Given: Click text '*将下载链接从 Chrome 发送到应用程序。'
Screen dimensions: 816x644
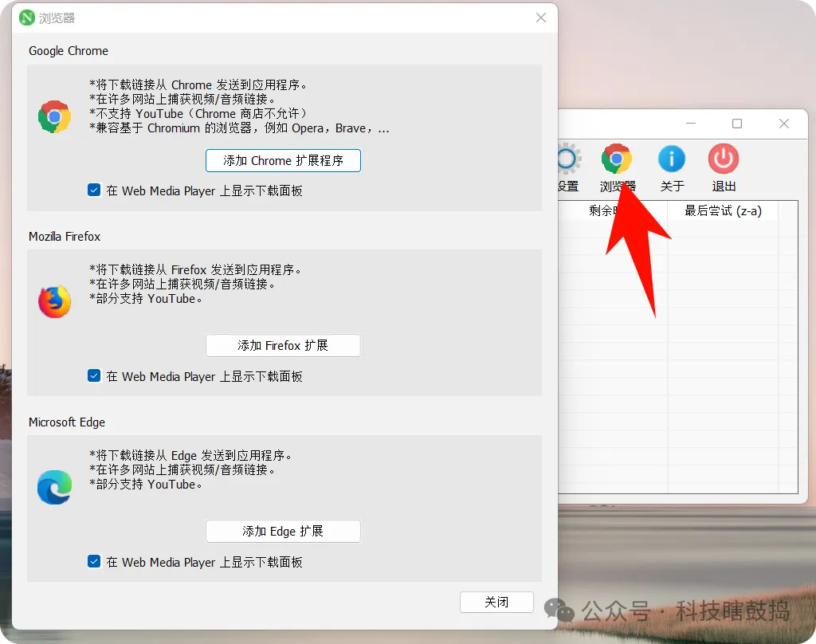Looking at the screenshot, I should [x=198, y=84].
